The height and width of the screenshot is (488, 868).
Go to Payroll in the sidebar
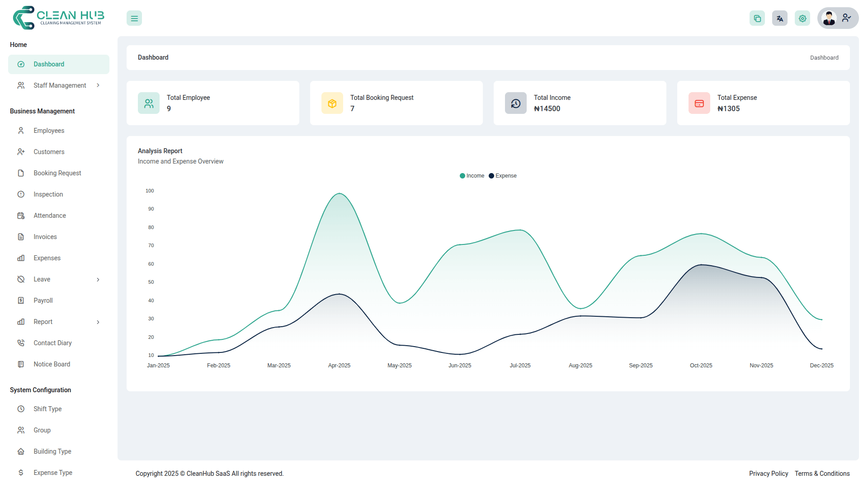coord(43,300)
